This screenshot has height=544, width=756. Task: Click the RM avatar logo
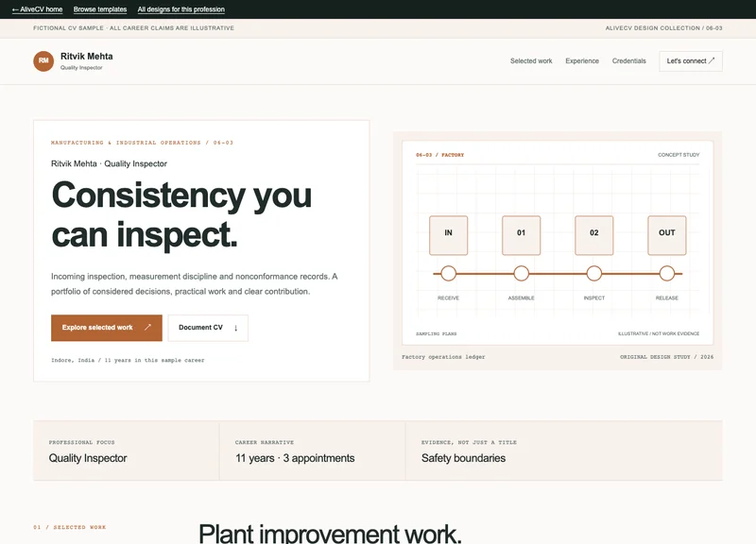43,60
